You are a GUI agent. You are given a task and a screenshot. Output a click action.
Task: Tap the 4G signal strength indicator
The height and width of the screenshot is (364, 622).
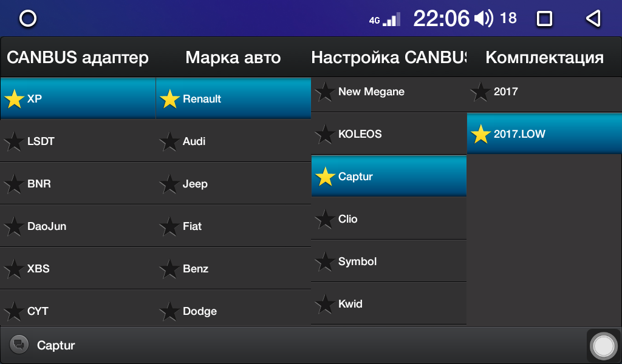pos(384,19)
